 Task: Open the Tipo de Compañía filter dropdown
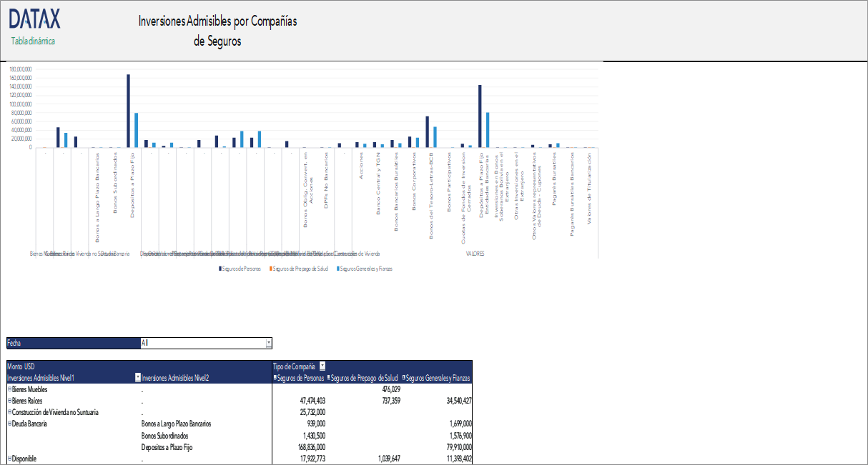click(322, 367)
